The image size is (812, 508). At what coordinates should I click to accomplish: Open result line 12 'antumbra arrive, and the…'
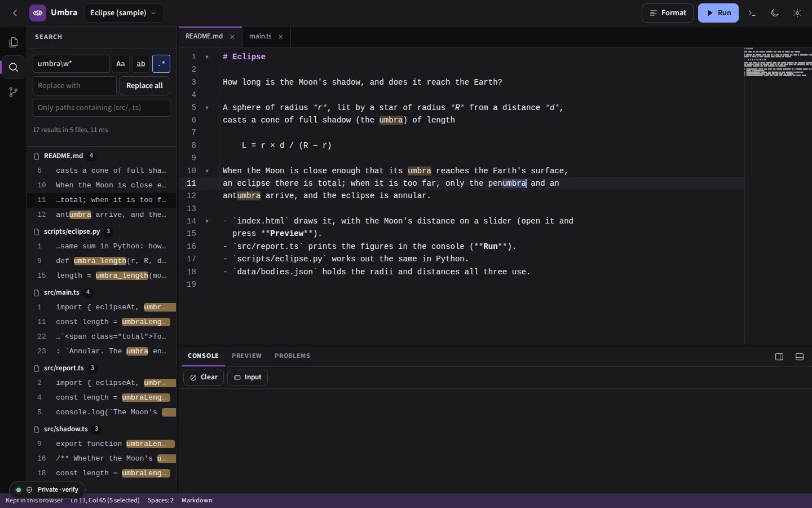[x=101, y=214]
